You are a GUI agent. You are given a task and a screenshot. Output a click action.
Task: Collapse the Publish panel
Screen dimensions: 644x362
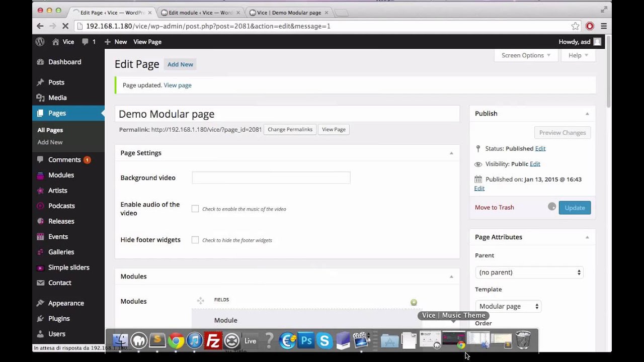[587, 114]
